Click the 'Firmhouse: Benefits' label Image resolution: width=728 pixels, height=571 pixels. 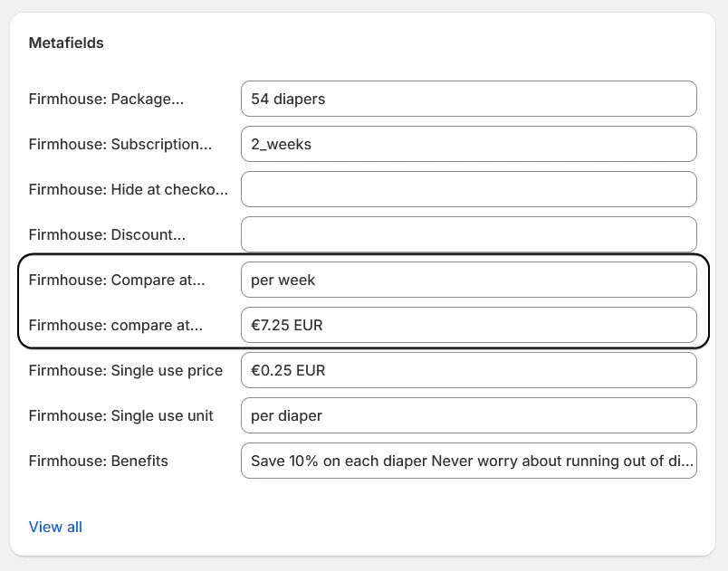tap(98, 461)
